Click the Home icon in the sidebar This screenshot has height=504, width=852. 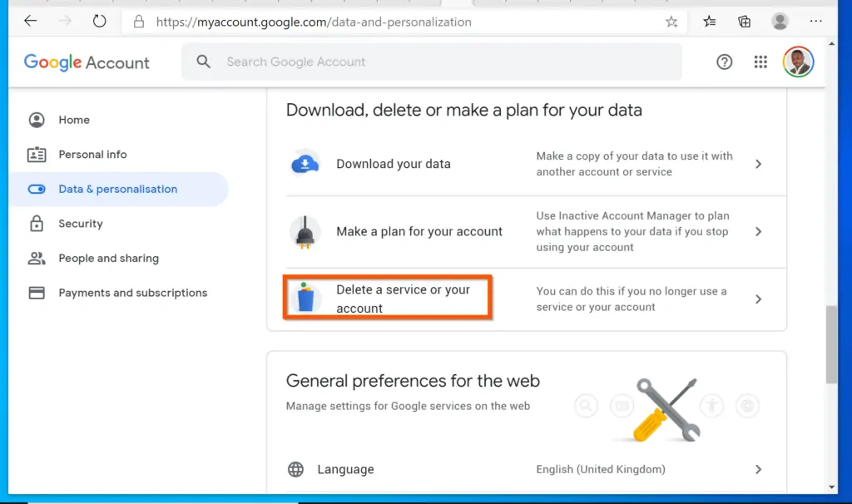36,120
